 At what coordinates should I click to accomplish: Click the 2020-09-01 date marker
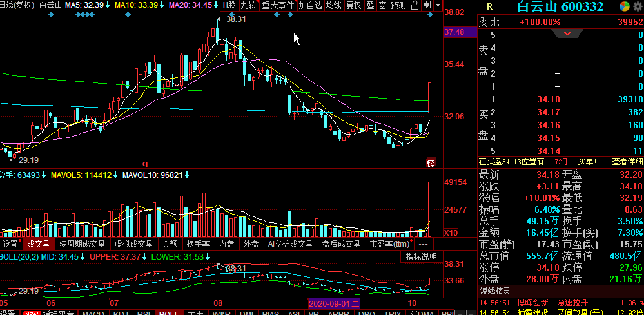click(334, 303)
